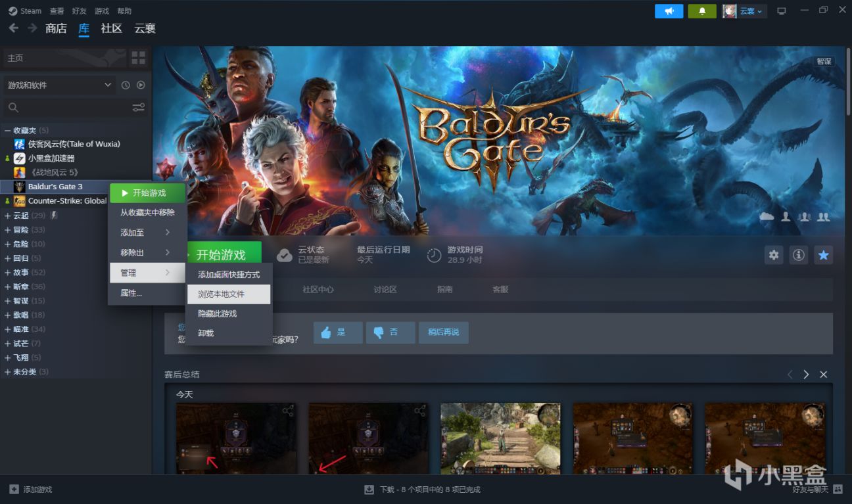Go to previous post-game summary arrow

point(790,375)
